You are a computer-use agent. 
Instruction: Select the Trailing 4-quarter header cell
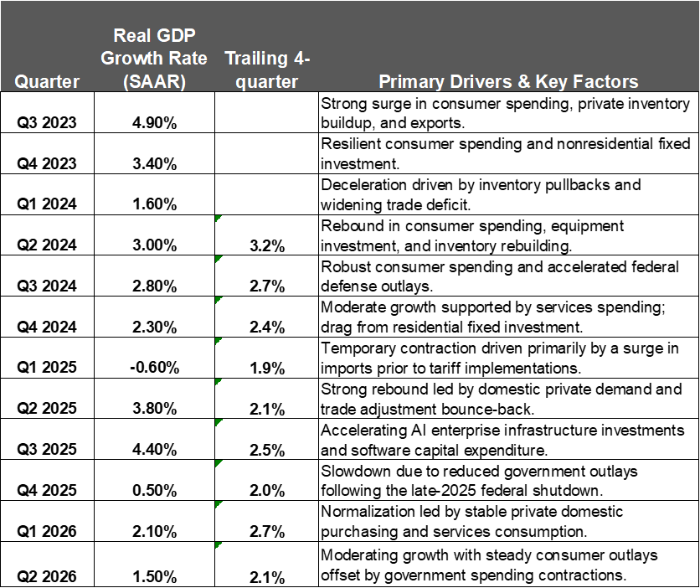coord(266,46)
